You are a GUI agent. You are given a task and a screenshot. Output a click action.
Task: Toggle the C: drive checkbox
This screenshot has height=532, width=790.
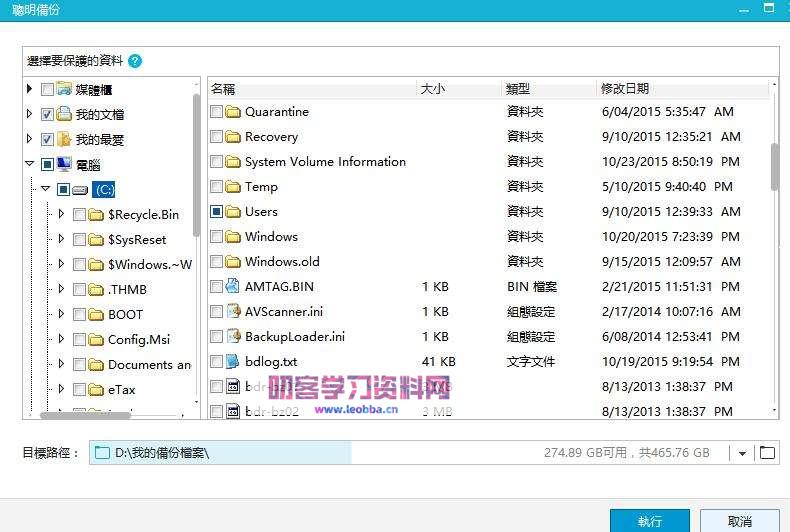pos(63,189)
